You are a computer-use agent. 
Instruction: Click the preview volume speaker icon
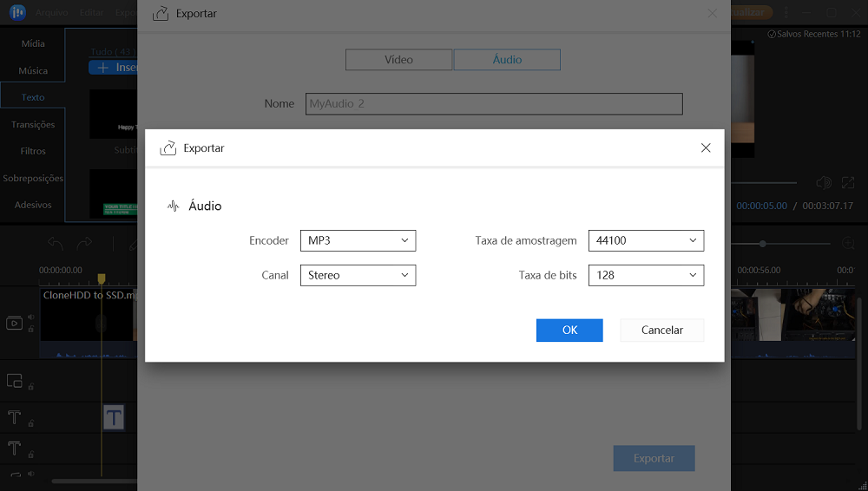pyautogui.click(x=823, y=183)
